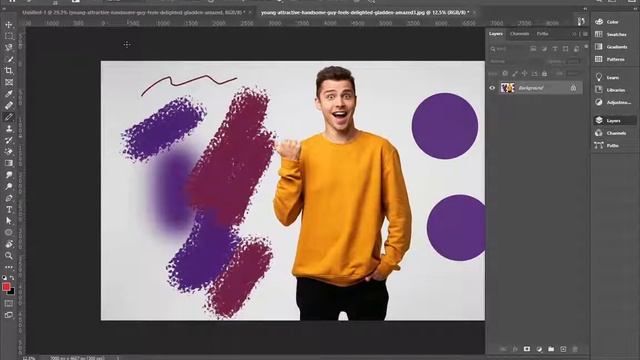Select the Pen tool
Screen dimensions: 640x360
click(x=9, y=198)
